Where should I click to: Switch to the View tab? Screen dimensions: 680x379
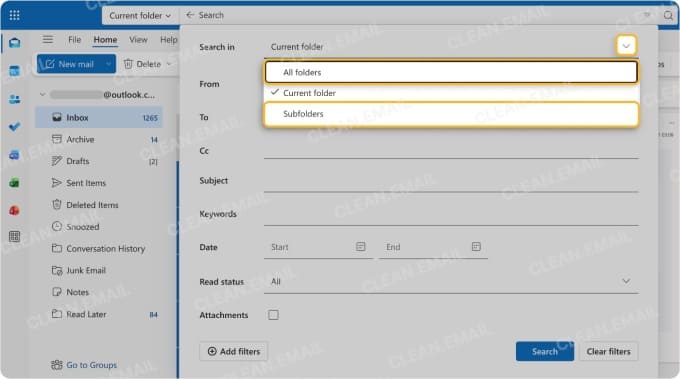138,39
